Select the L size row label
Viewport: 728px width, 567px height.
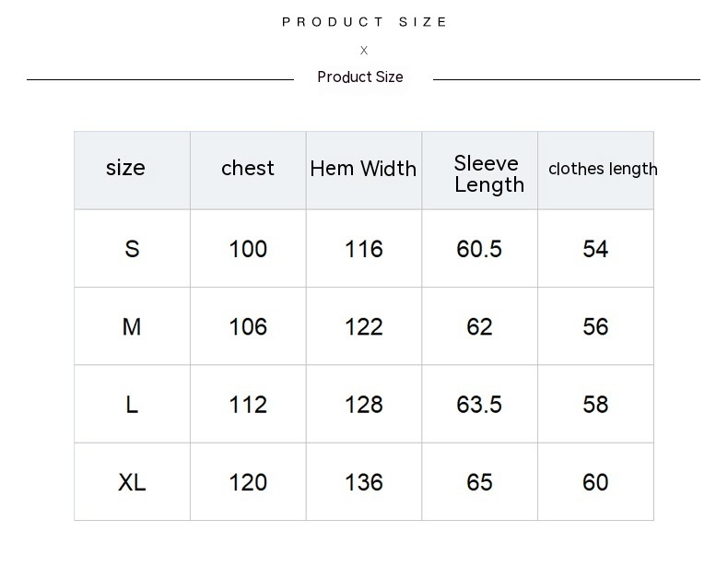132,405
